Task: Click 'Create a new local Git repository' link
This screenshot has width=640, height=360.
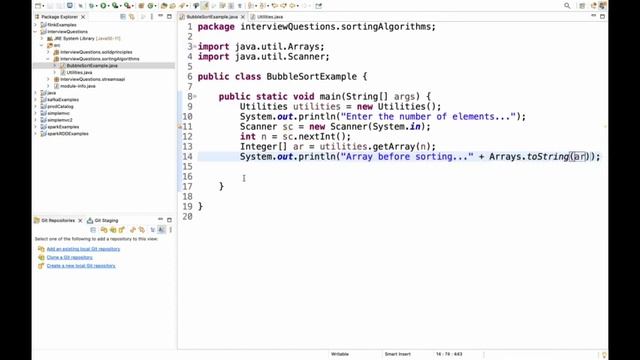Action: [81, 266]
